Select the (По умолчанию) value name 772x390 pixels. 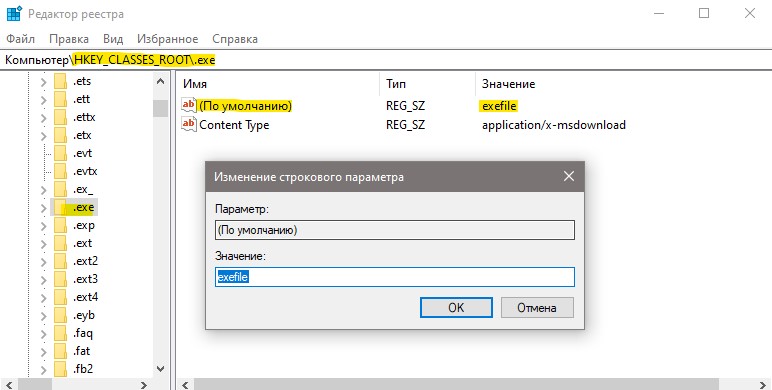click(x=245, y=106)
